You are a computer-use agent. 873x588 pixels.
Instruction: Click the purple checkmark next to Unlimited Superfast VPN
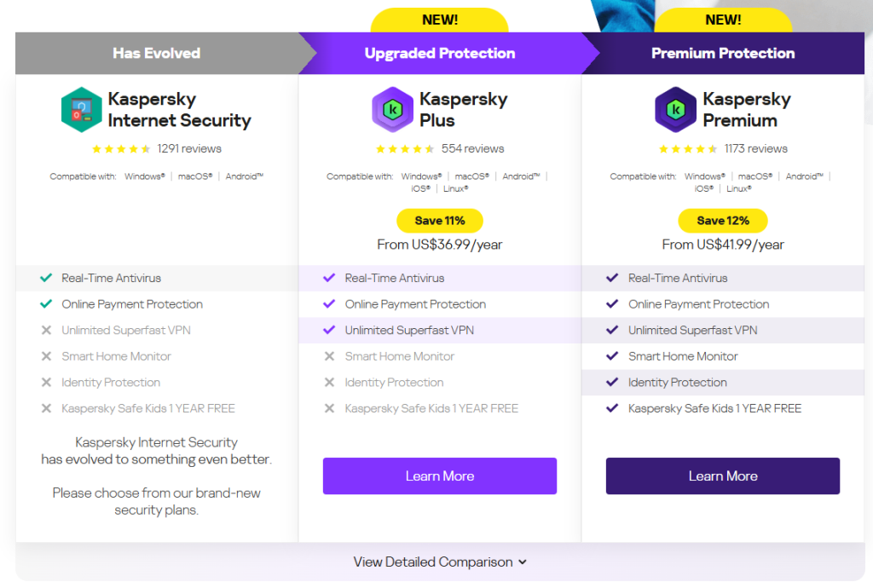pos(330,330)
